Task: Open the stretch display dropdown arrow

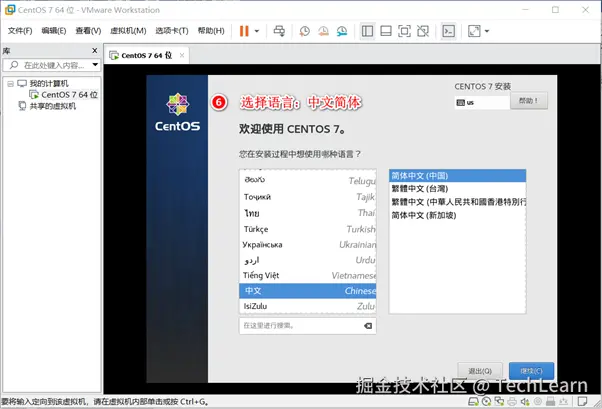Action: [x=487, y=31]
